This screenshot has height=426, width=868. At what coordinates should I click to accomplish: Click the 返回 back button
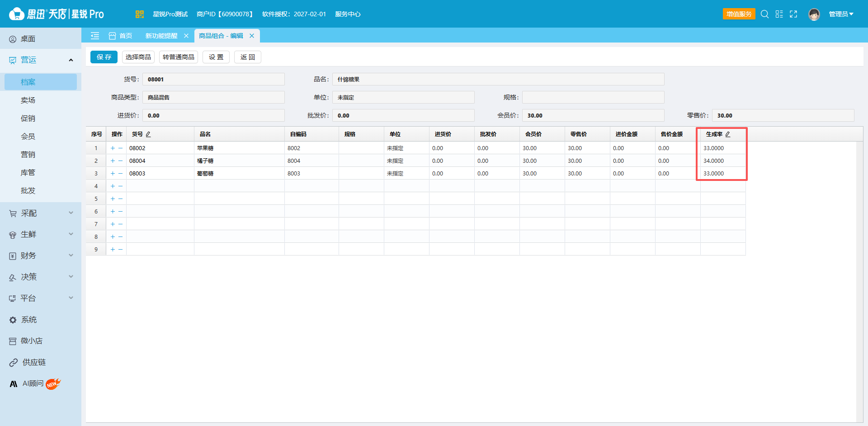[x=248, y=57]
